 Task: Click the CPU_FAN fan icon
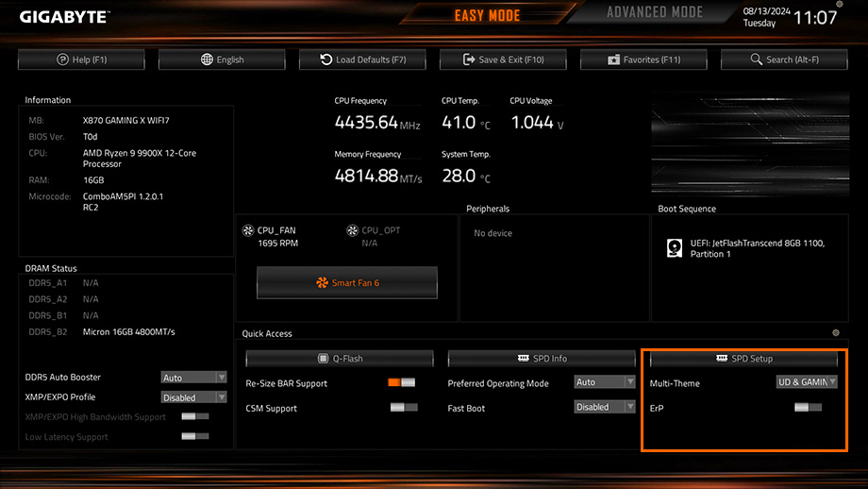point(249,230)
